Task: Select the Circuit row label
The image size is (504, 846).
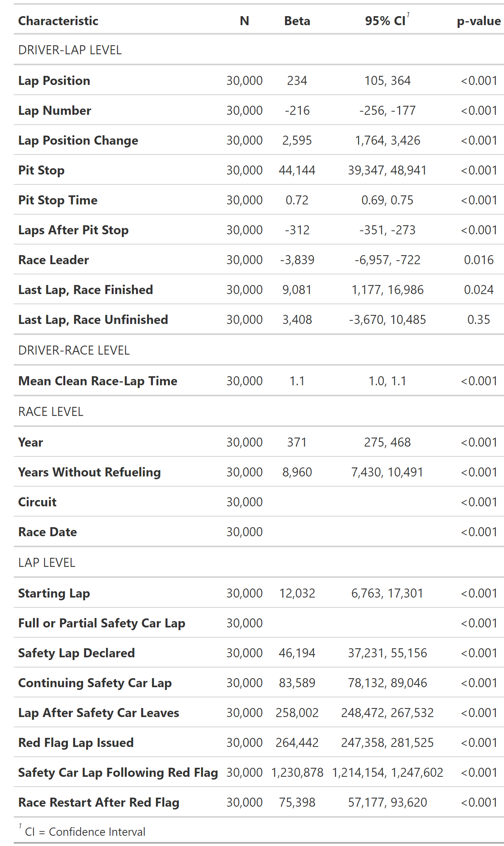Action: [x=37, y=502]
